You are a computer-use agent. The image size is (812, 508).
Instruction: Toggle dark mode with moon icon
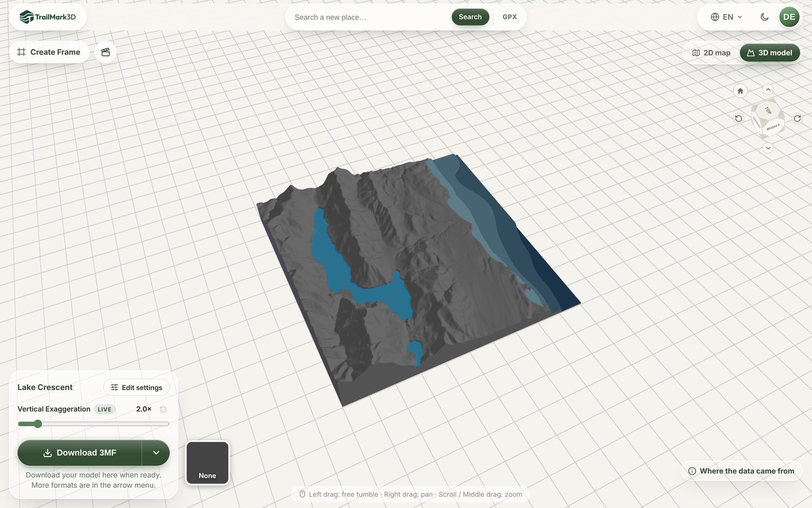765,17
